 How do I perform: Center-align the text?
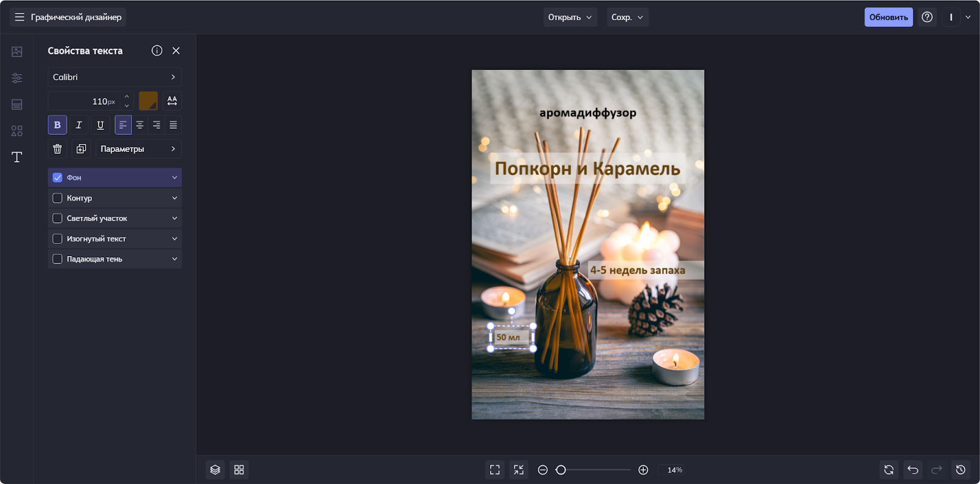[140, 125]
